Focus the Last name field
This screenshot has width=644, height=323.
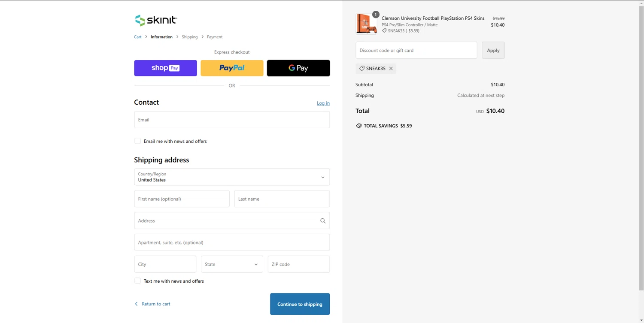(x=282, y=199)
